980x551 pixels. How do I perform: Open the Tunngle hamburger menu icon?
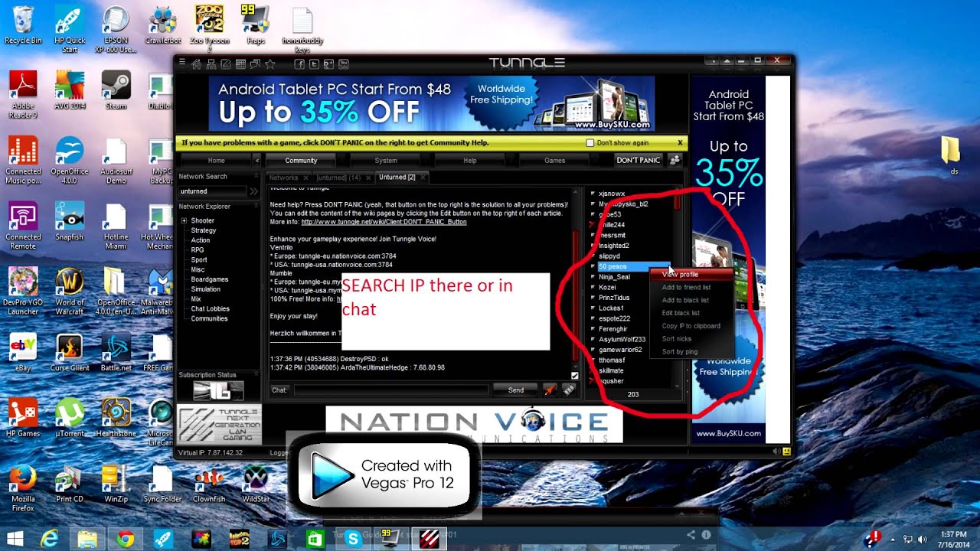(182, 64)
